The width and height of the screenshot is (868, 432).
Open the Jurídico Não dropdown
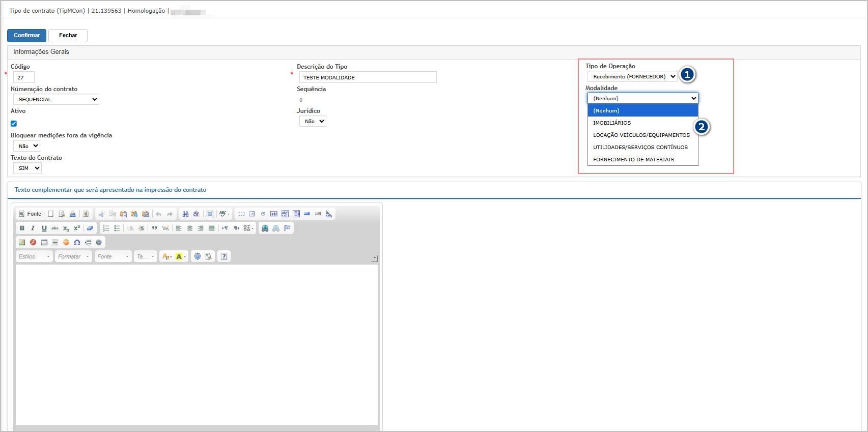click(x=313, y=121)
